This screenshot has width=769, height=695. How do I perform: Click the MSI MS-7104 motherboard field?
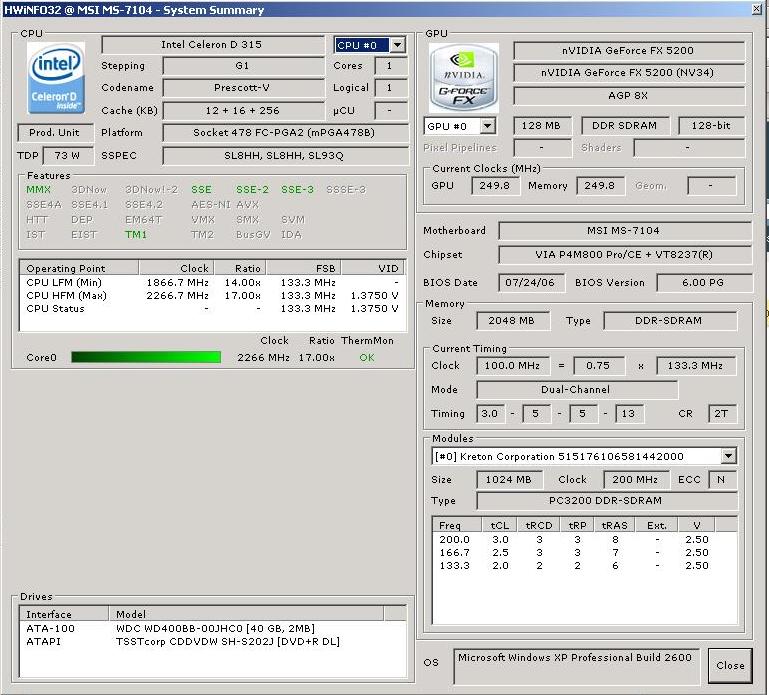(x=624, y=231)
